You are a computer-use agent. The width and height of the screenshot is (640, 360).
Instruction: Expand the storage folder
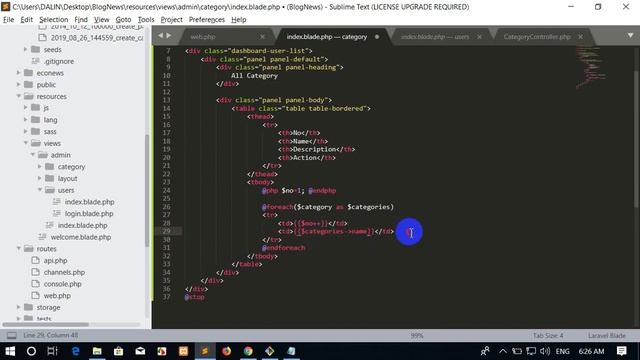click(x=18, y=307)
